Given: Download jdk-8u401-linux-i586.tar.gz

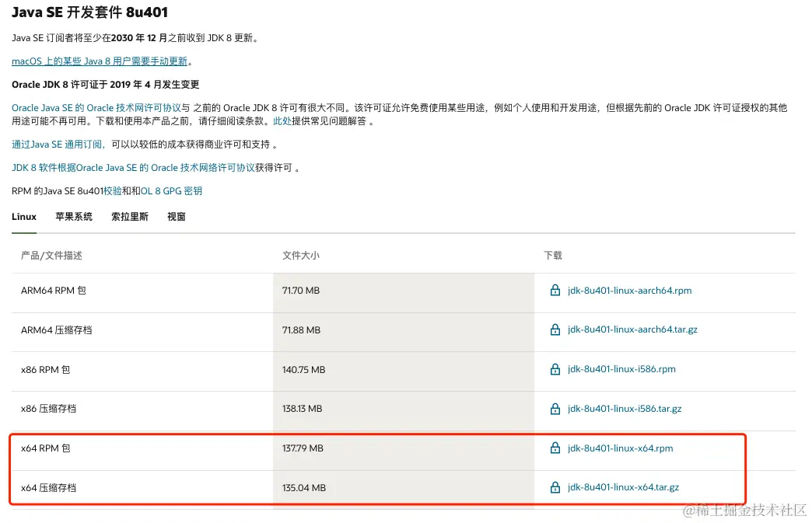Looking at the screenshot, I should [625, 409].
